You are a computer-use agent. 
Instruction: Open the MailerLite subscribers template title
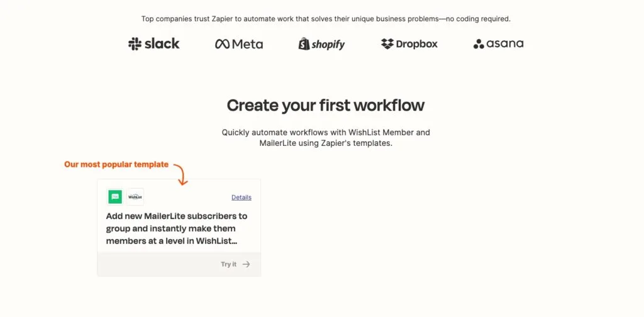tap(177, 228)
